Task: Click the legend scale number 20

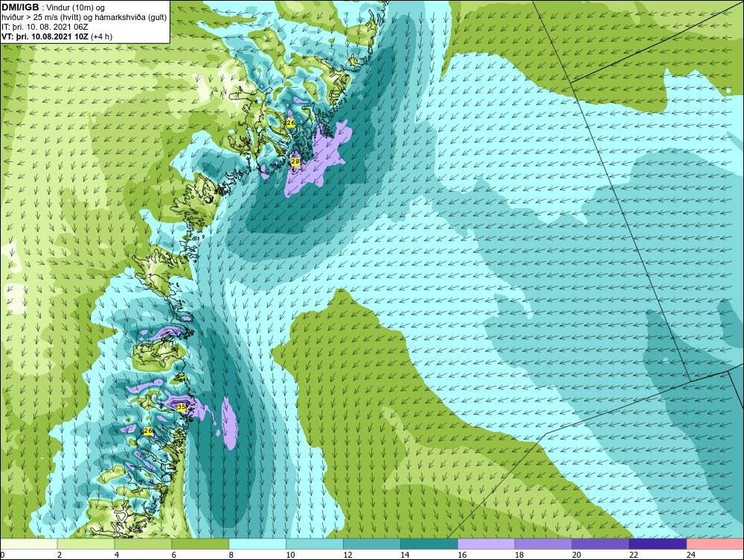Action: point(577,555)
